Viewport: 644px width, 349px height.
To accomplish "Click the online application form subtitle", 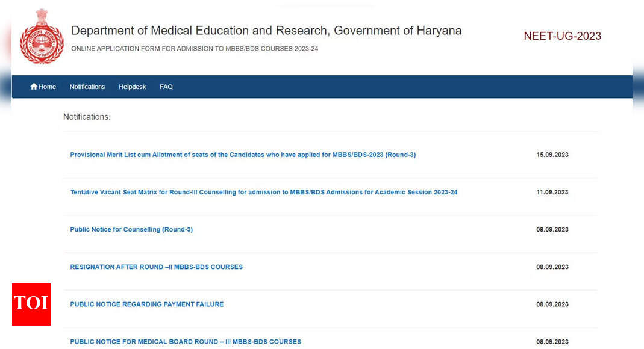I will [195, 48].
